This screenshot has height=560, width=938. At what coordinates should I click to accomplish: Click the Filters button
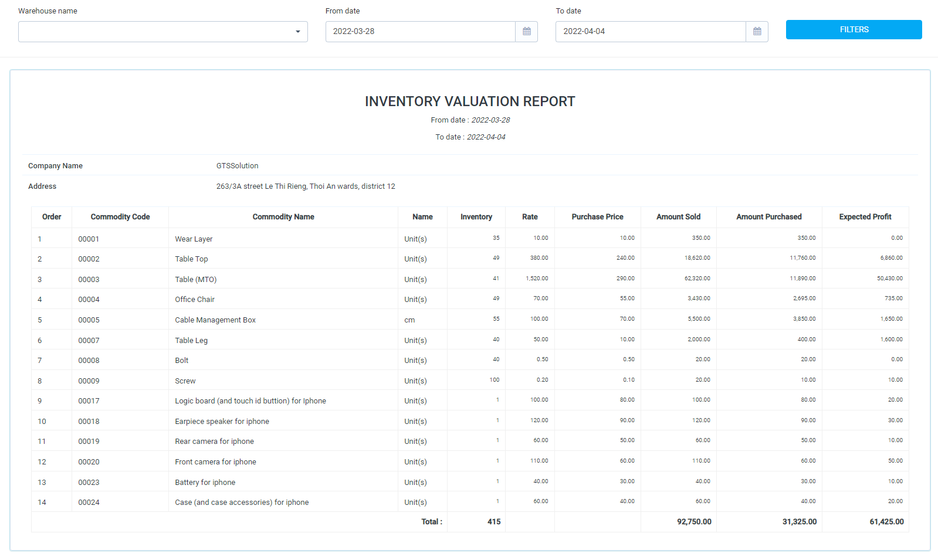(x=854, y=30)
